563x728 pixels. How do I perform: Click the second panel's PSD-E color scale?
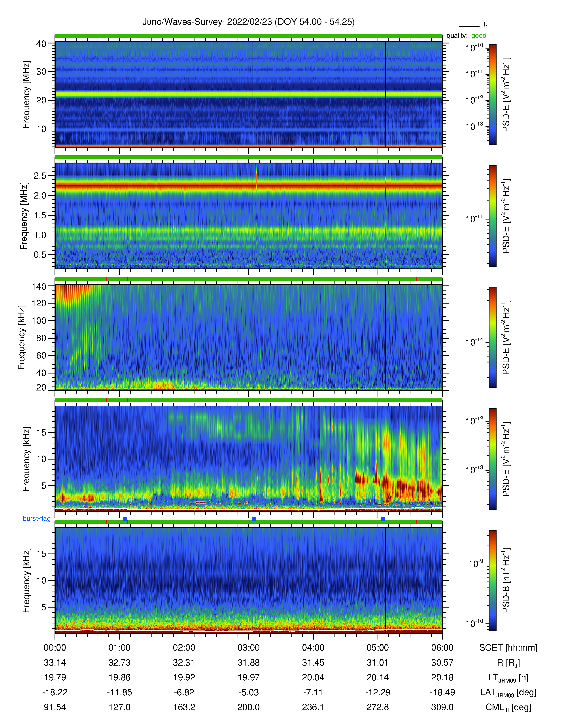[492, 216]
